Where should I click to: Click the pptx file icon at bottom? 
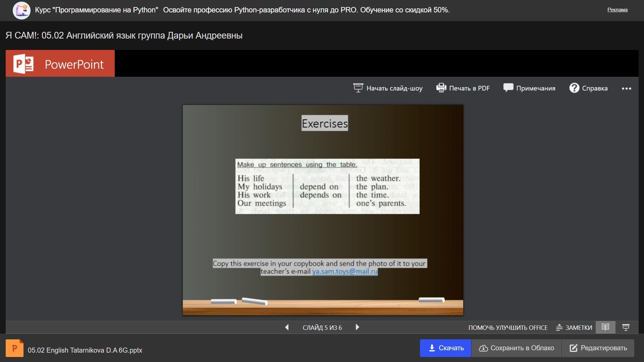click(x=14, y=349)
